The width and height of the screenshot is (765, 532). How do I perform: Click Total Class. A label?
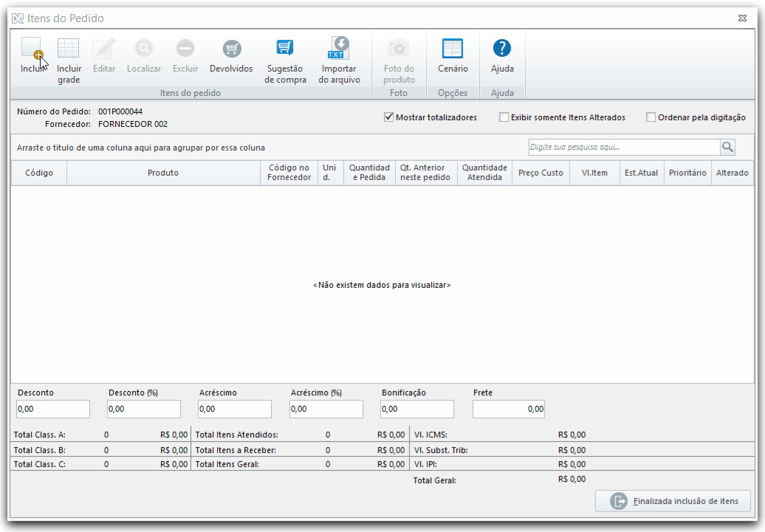click(x=40, y=435)
